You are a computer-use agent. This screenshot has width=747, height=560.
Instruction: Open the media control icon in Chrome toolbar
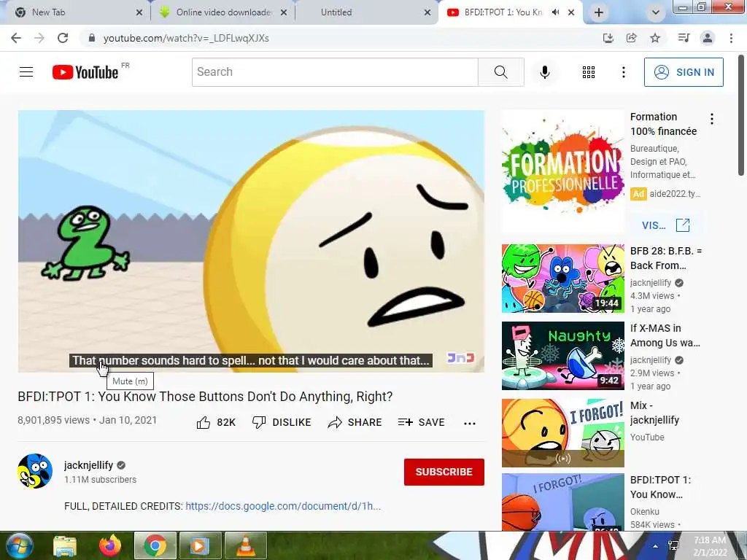click(684, 38)
